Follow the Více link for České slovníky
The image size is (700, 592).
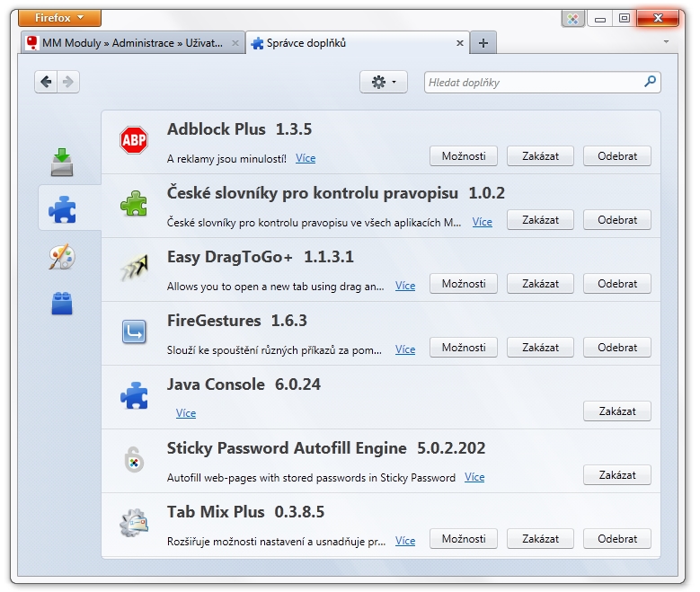point(483,222)
